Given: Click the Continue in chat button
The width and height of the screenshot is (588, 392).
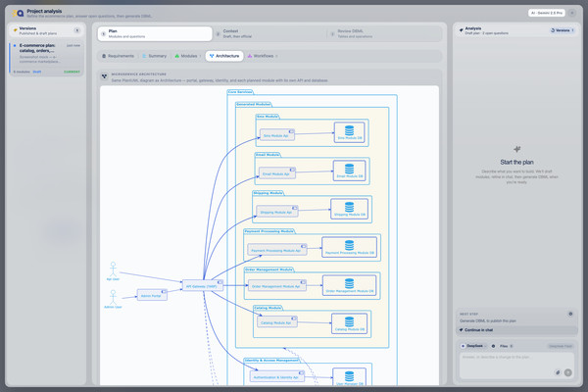Looking at the screenshot, I should coord(517,330).
